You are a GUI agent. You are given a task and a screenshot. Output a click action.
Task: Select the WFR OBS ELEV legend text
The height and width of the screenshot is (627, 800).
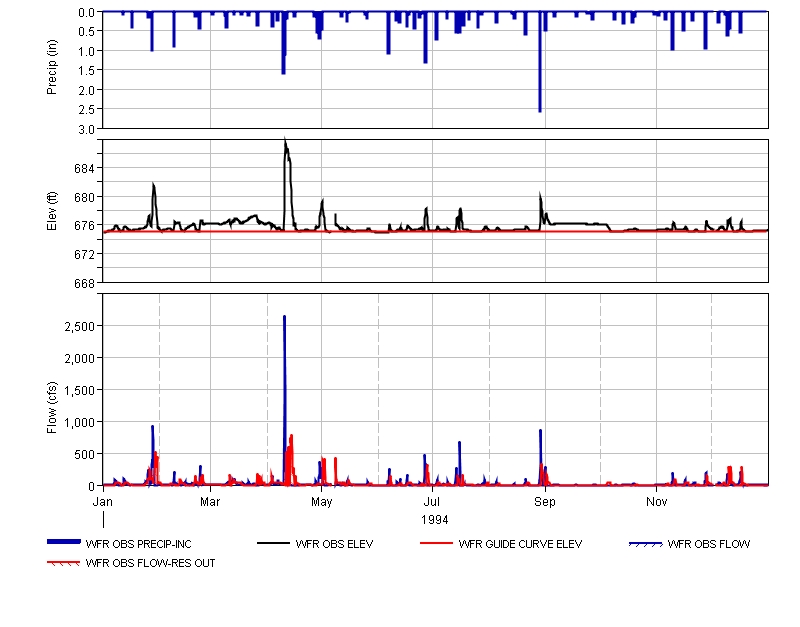click(335, 545)
